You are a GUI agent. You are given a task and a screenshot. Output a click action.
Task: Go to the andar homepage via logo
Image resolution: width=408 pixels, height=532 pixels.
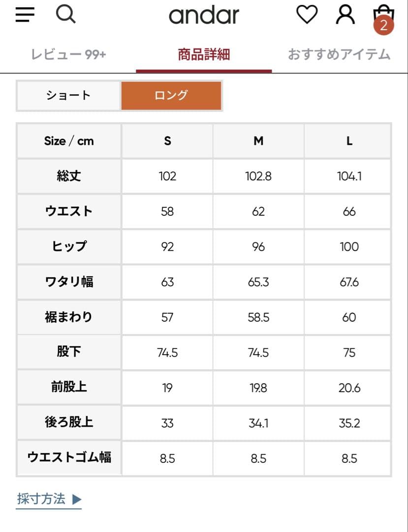pyautogui.click(x=204, y=15)
